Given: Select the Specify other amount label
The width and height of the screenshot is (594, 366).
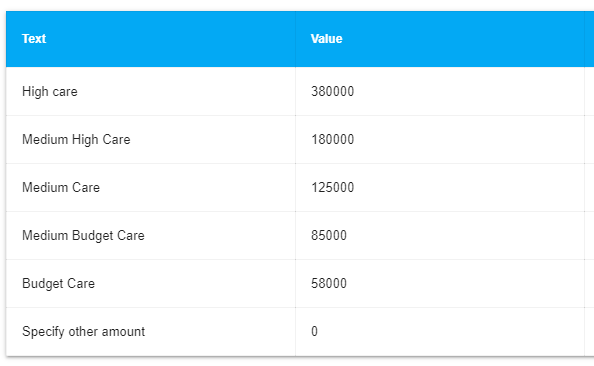Looking at the screenshot, I should coord(83,332).
